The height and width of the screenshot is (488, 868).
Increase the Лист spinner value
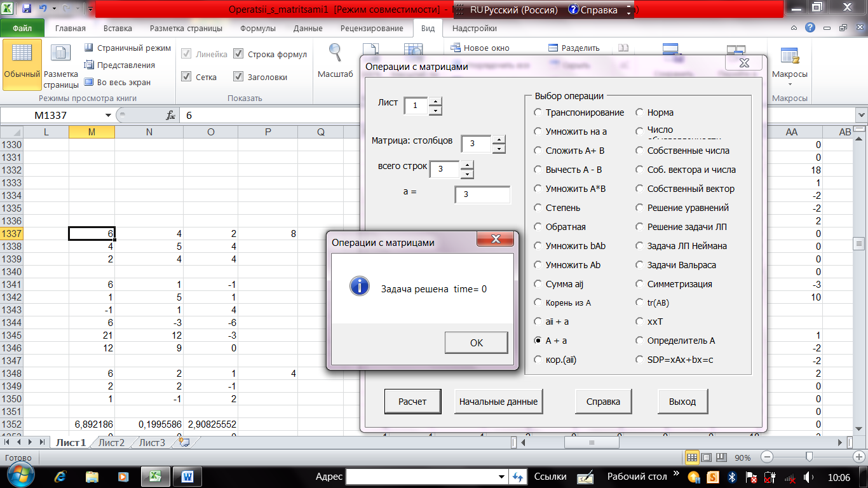click(435, 102)
